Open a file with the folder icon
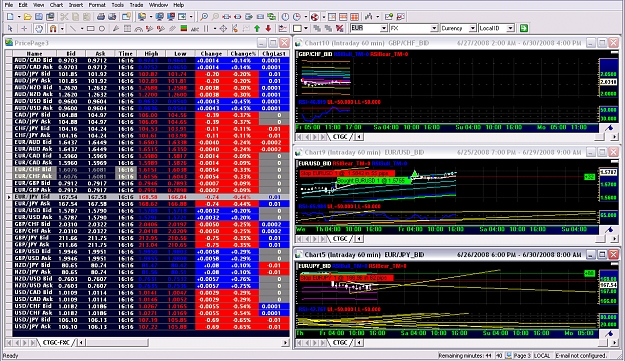Screen dimensions: 625x361 28,17
